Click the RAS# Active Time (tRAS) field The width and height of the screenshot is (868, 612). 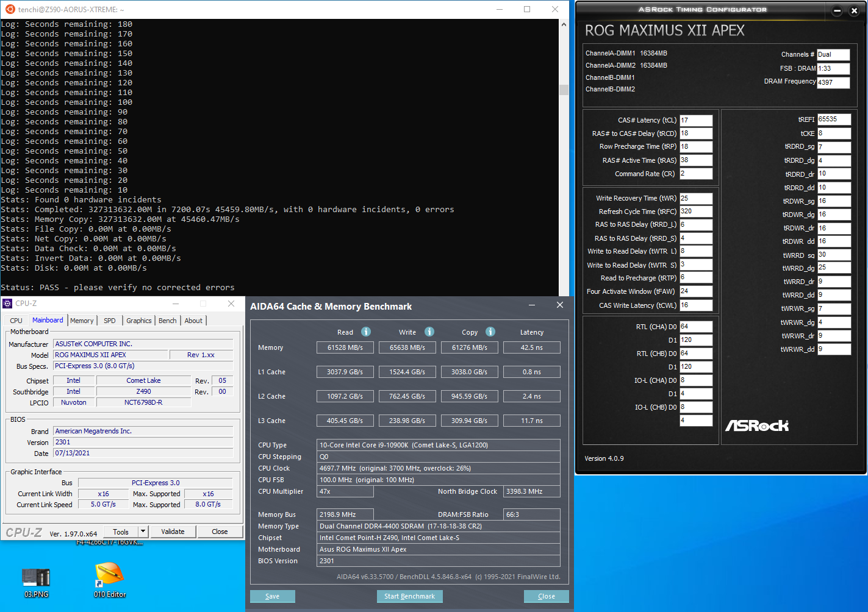click(696, 160)
